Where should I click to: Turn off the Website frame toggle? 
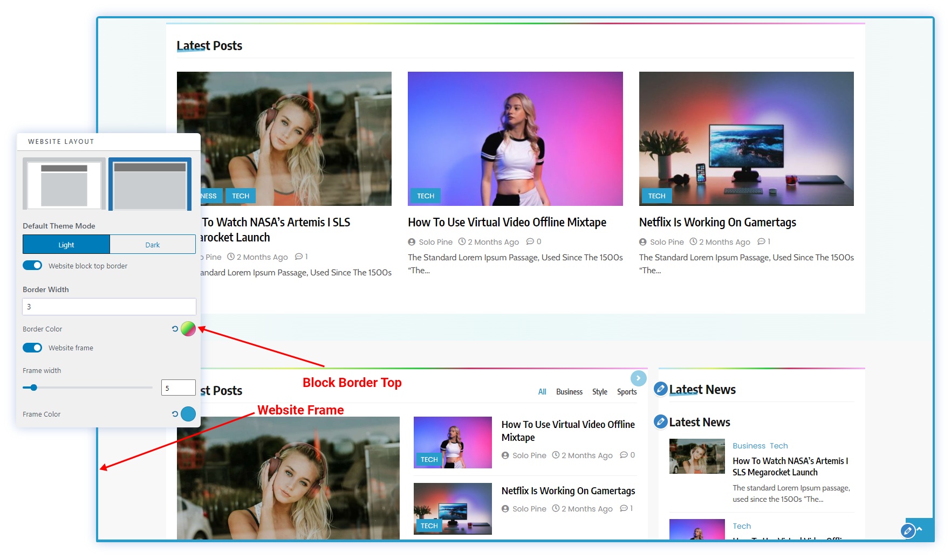coord(32,348)
